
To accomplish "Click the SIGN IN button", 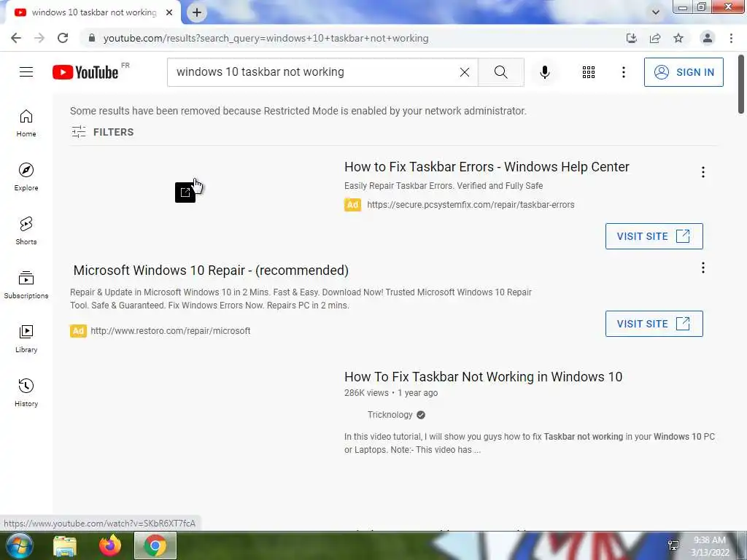I will click(x=684, y=72).
